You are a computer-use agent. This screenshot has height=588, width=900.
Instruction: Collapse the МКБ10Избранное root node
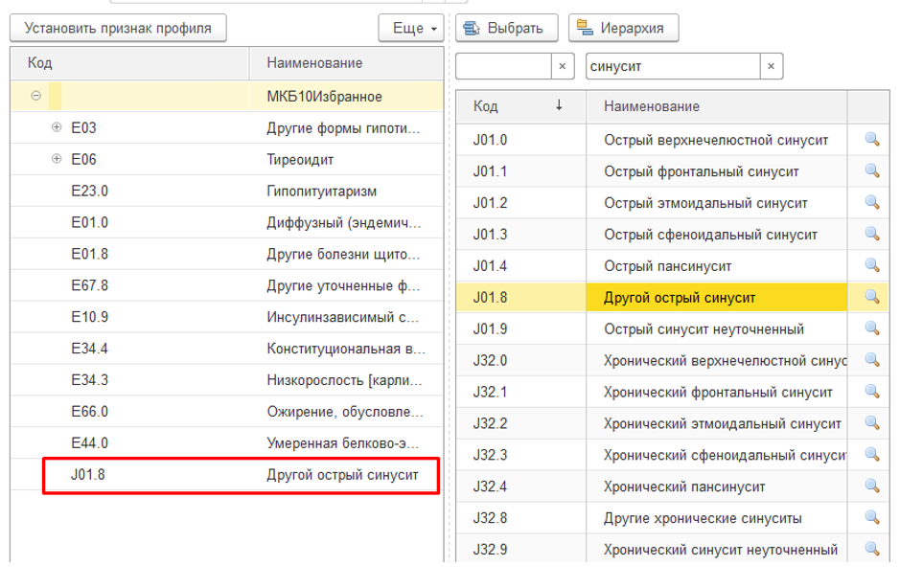click(x=35, y=96)
